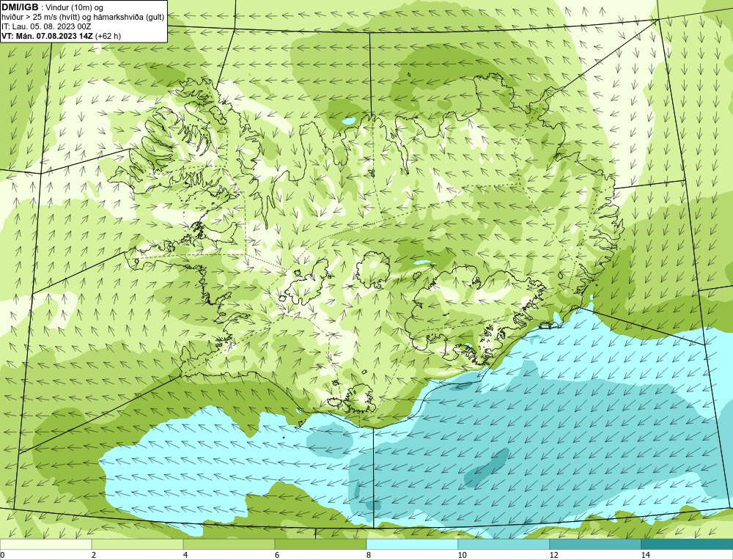
Task: Click the 'IT: Lau. 05. 08. 2023 00Z' line
Action: point(46,26)
